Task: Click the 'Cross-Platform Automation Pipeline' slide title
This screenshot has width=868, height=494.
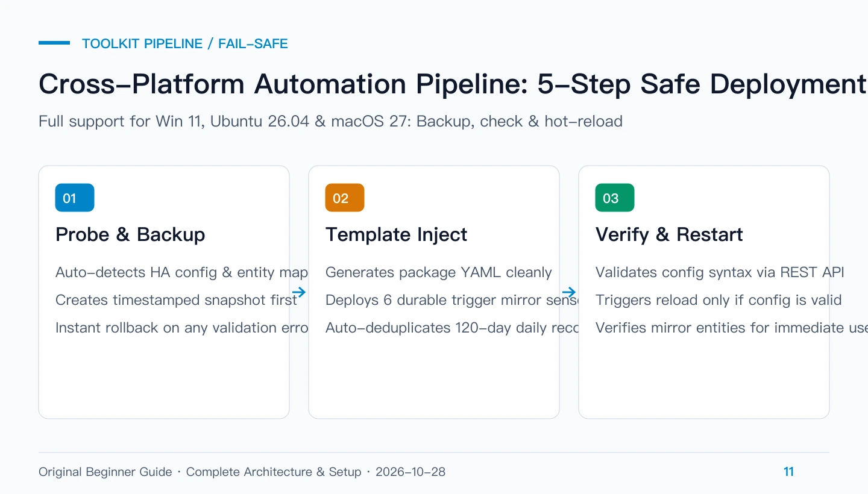Action: (452, 84)
